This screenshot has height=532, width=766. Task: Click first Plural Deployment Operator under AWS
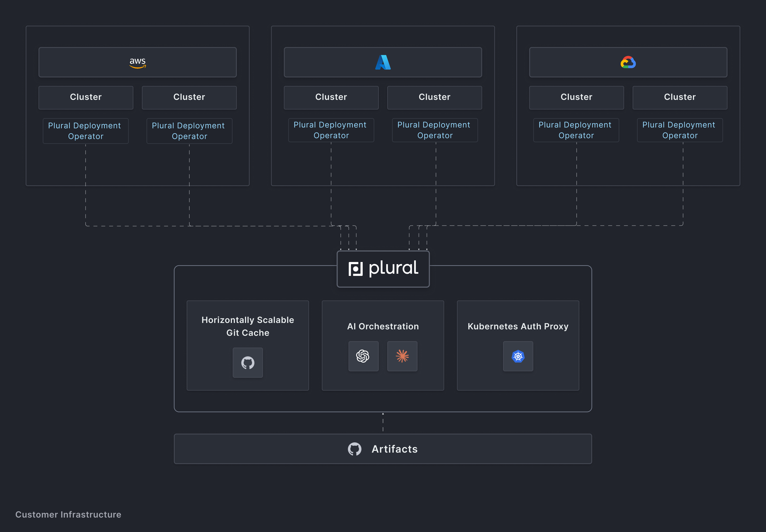pyautogui.click(x=86, y=131)
